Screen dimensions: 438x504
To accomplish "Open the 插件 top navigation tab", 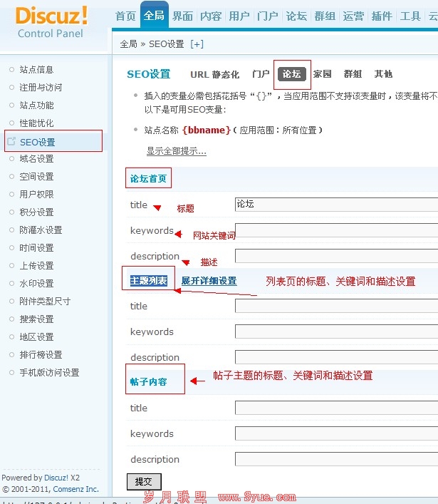I will click(x=382, y=16).
